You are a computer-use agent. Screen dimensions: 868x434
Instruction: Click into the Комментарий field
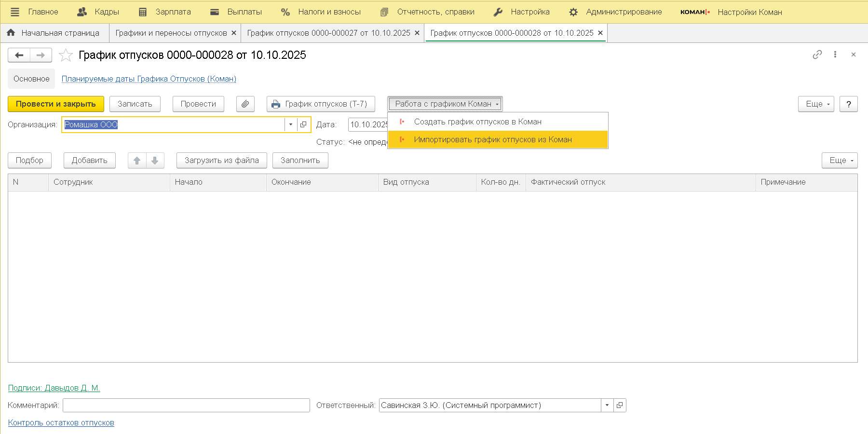186,406
